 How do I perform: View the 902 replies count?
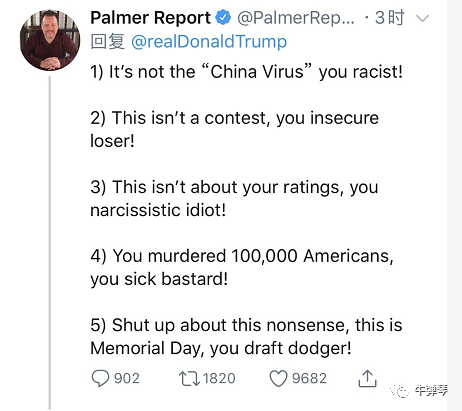(127, 379)
